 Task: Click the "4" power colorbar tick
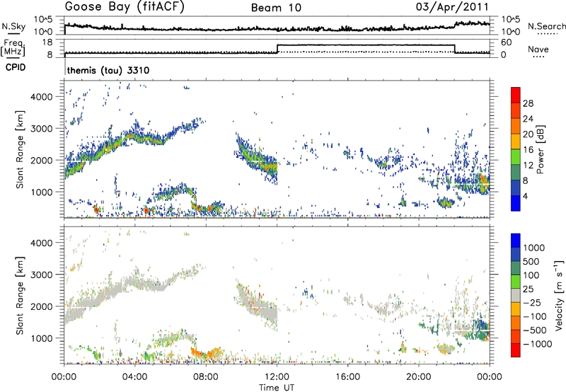point(526,196)
